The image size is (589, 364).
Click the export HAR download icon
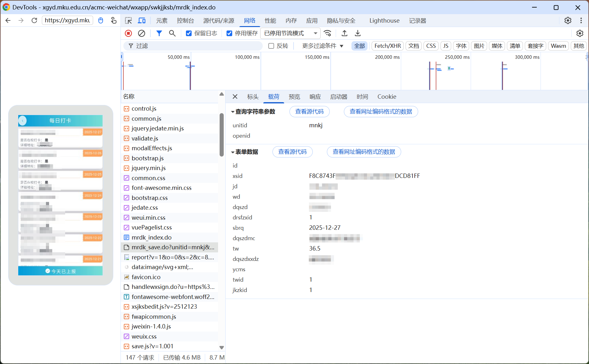click(358, 33)
